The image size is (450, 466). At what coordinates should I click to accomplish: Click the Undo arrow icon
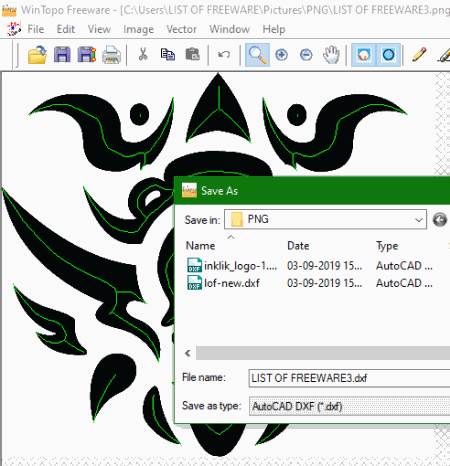(224, 54)
